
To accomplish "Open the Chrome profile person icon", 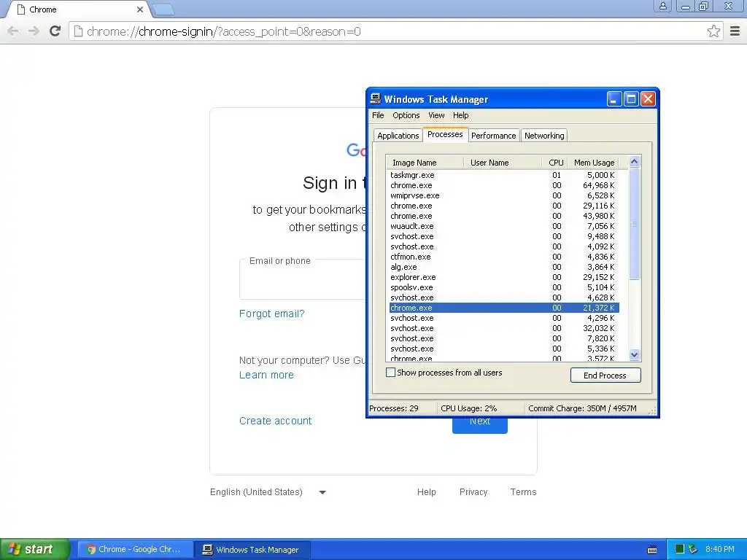I will 662,6.
